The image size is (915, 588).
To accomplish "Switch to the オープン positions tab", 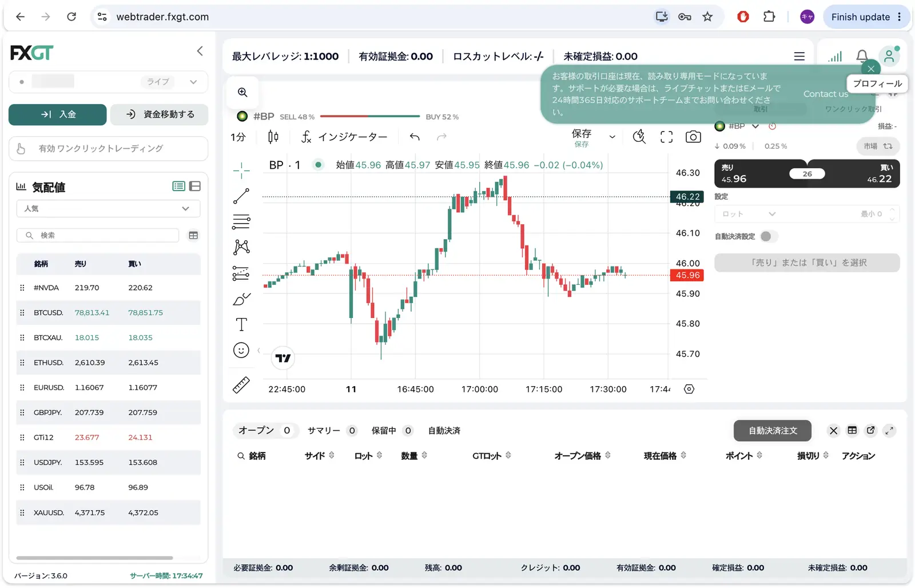I will point(265,431).
